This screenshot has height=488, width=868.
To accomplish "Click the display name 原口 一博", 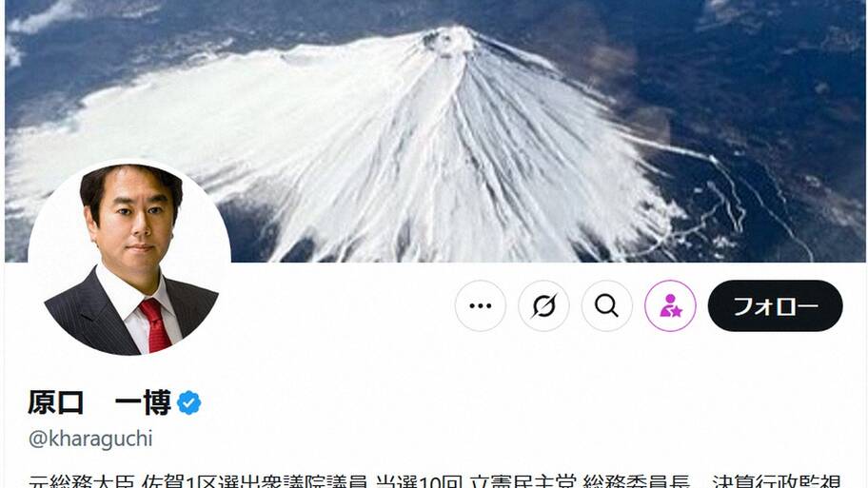I will tap(100, 402).
